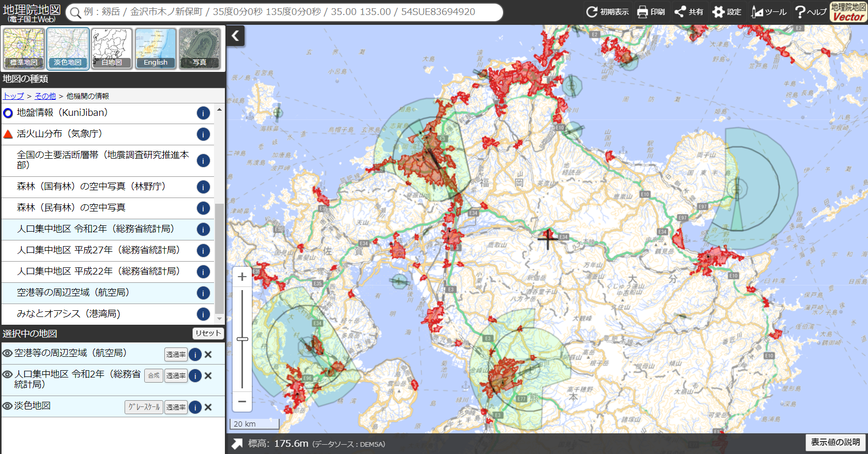The width and height of the screenshot is (868, 454).
Task: Click the map zoom in plus button
Action: [242, 277]
